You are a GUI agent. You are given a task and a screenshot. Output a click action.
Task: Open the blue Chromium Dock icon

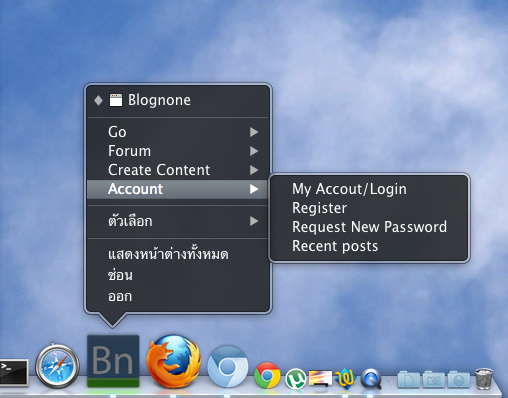228,367
